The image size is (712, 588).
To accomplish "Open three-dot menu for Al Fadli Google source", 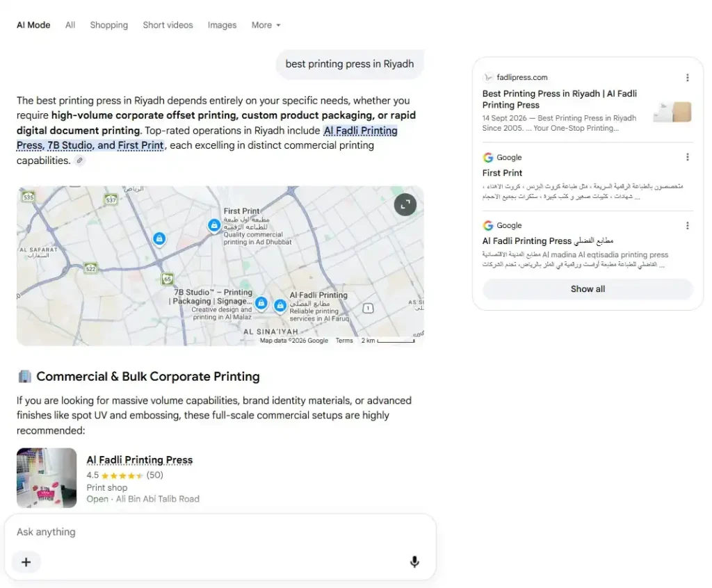I will click(x=687, y=225).
